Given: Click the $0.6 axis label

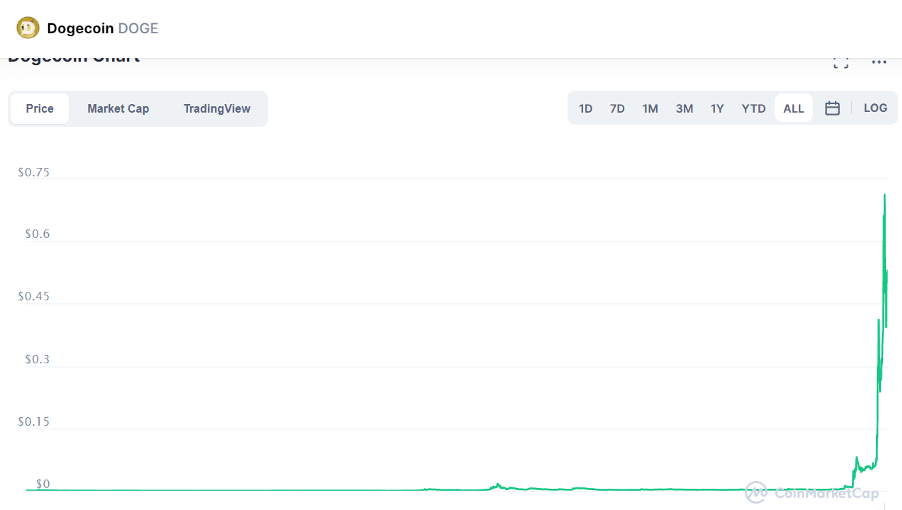Looking at the screenshot, I should click(x=37, y=234).
